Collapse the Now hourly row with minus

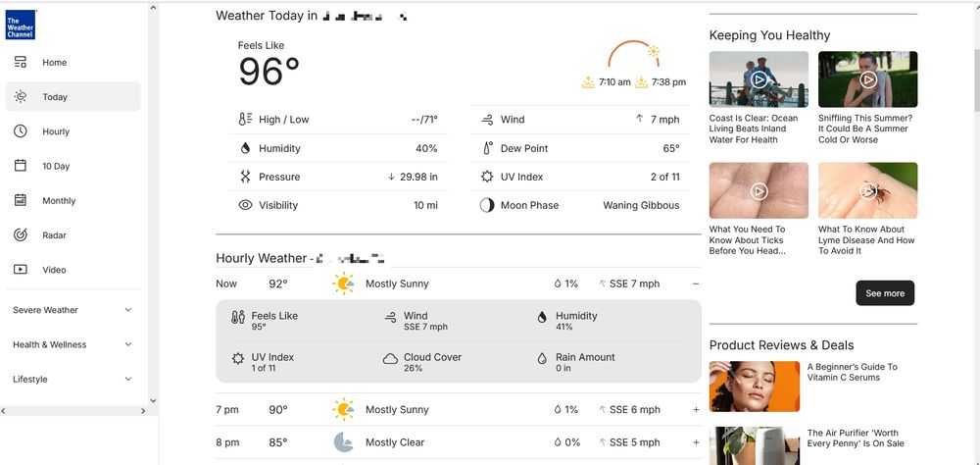point(696,284)
